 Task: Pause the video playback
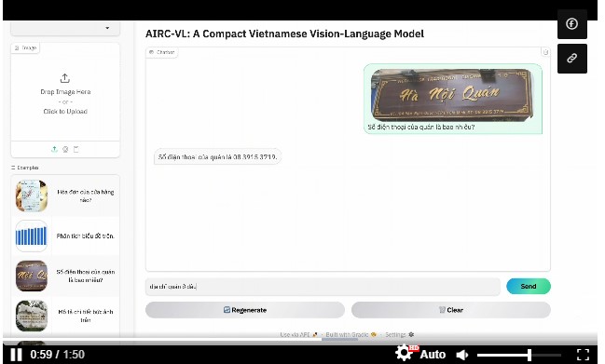[x=16, y=355]
